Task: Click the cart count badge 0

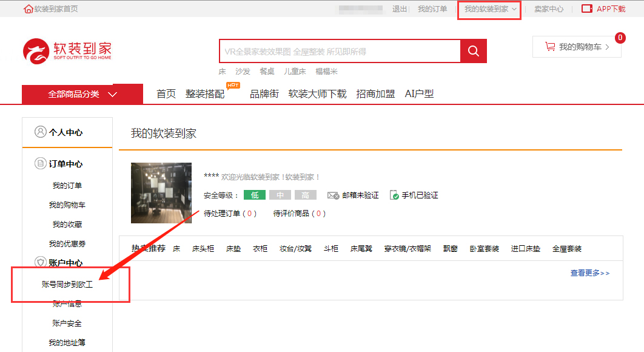Action: click(620, 38)
